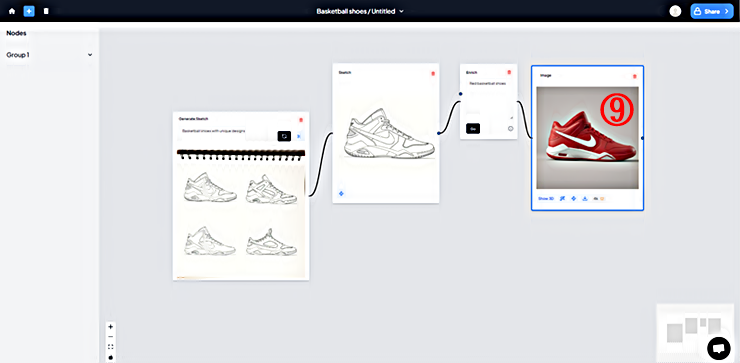Delete the Generate Sketch node

coord(301,120)
